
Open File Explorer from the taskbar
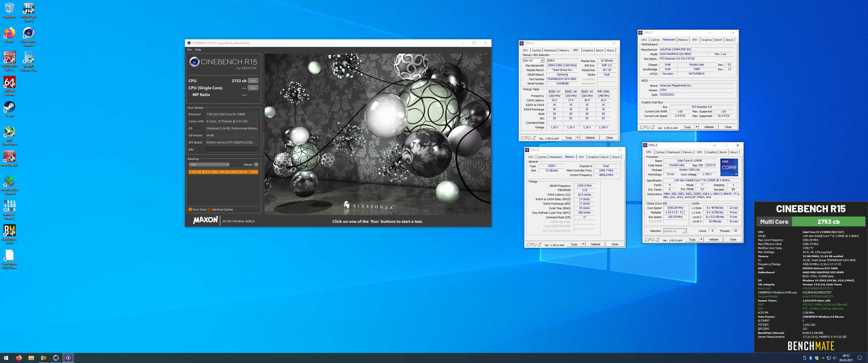click(x=31, y=358)
